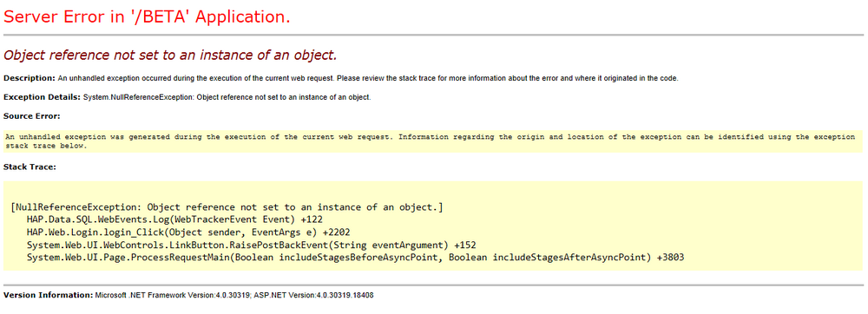Click the Page.ProcessRequestMain stack line
The height and width of the screenshot is (314, 868).
coord(355,258)
